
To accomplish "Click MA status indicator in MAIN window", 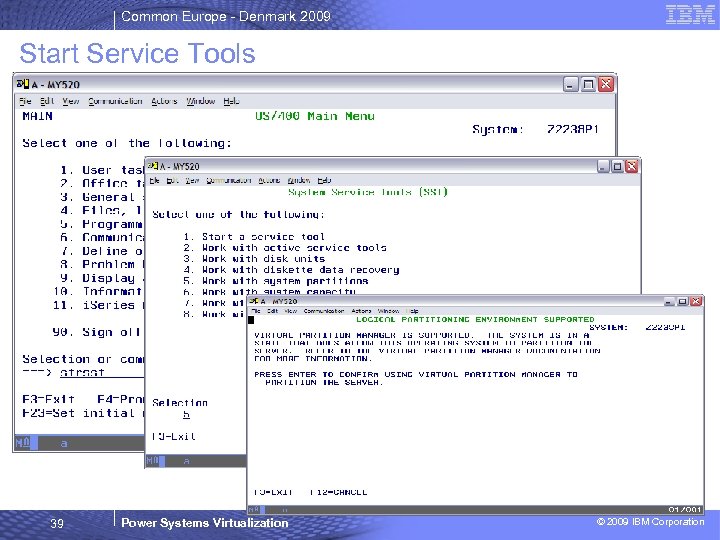I will click(23, 443).
